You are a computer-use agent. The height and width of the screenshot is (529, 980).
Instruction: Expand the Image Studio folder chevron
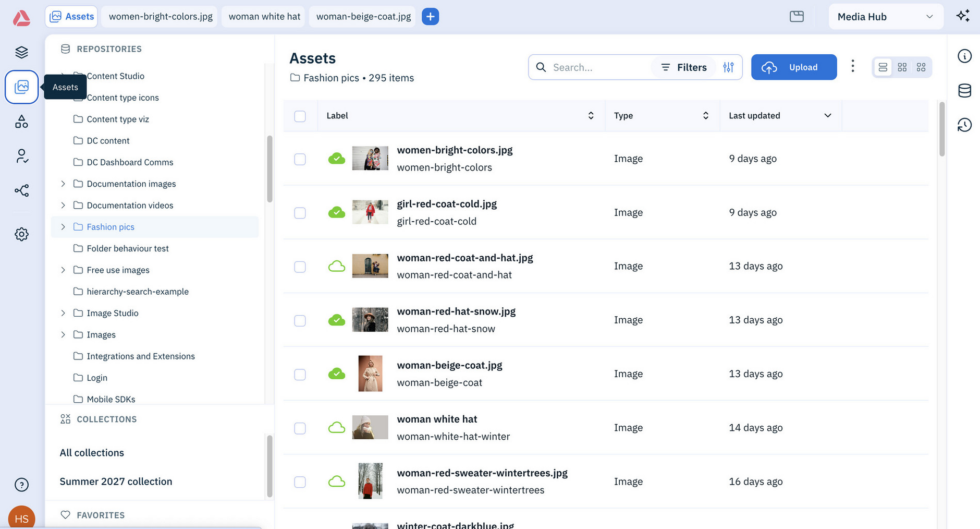point(63,313)
